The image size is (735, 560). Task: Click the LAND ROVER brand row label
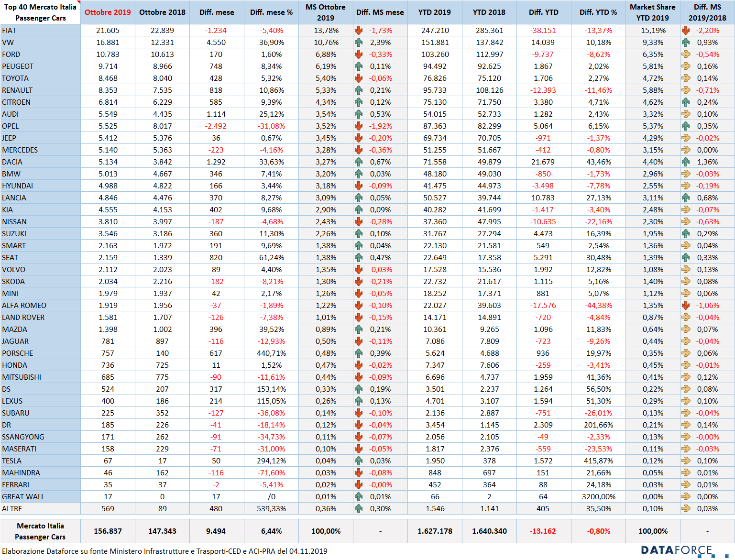tap(23, 317)
